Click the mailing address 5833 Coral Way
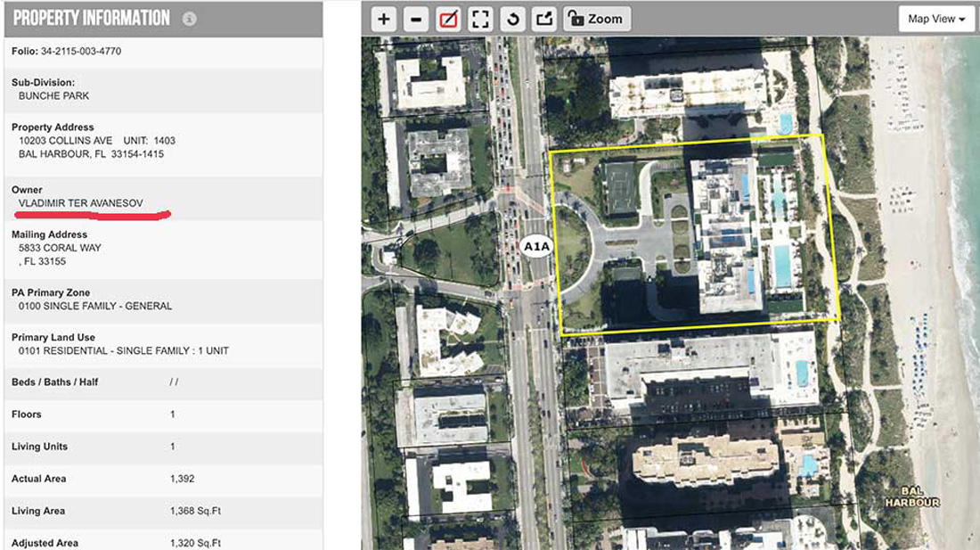Image resolution: width=980 pixels, height=550 pixels. pyautogui.click(x=60, y=248)
